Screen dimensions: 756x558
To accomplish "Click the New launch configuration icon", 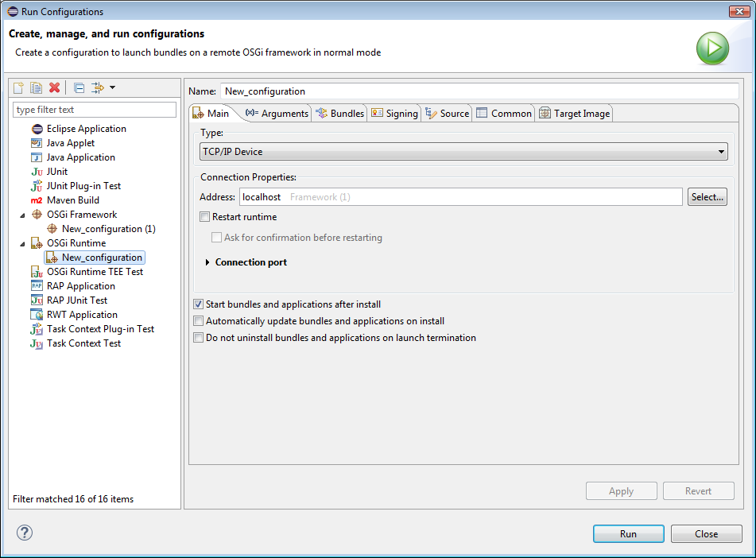I will pos(18,87).
